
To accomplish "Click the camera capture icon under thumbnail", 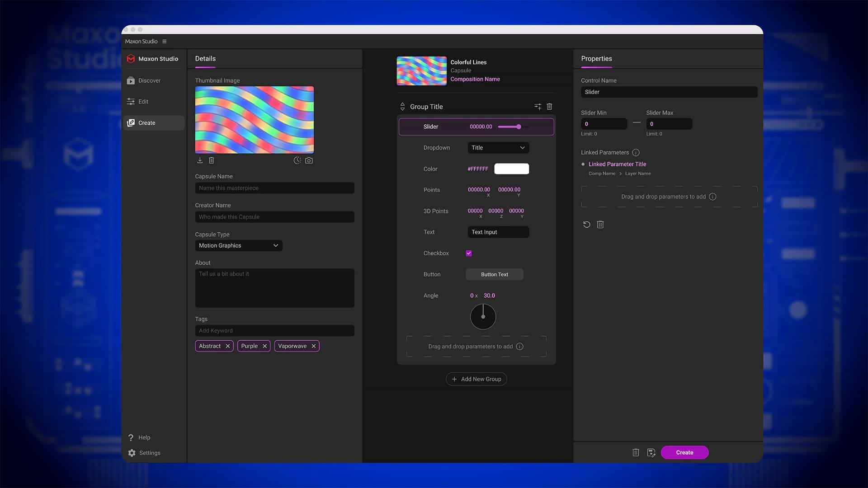I will coord(309,160).
